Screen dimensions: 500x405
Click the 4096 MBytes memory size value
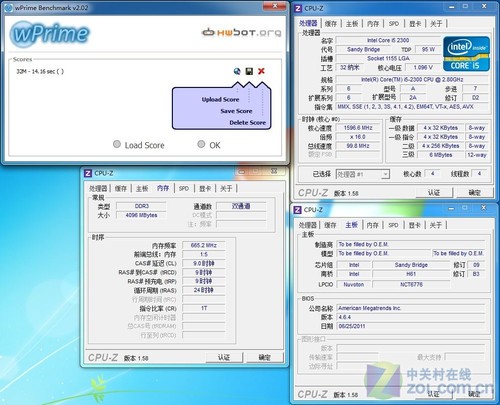[141, 215]
